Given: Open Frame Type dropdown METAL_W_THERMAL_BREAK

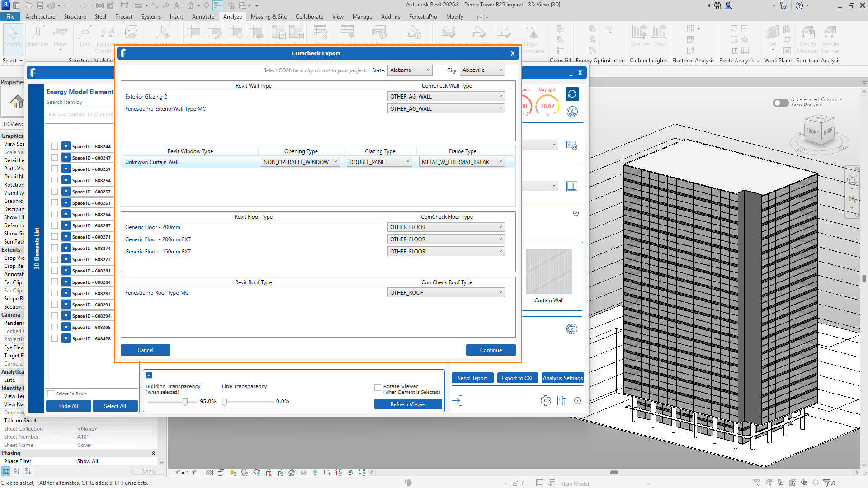Looking at the screenshot, I should coord(462,162).
